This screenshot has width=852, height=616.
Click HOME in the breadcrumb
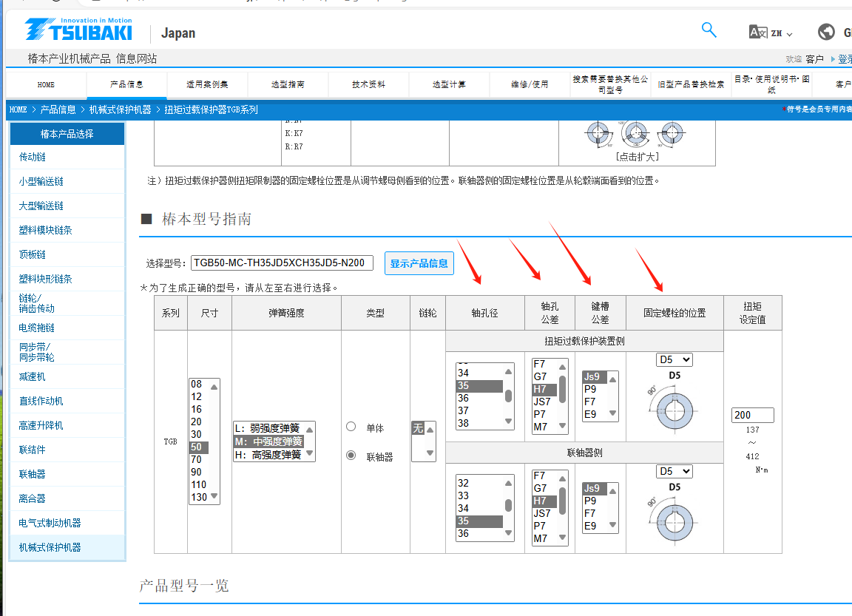pos(18,109)
